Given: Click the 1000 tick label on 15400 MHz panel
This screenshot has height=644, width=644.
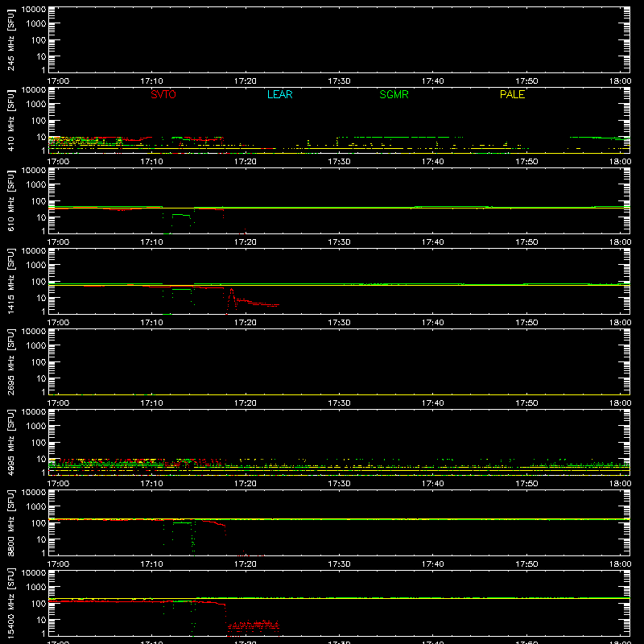Looking at the screenshot, I should 36,588.
